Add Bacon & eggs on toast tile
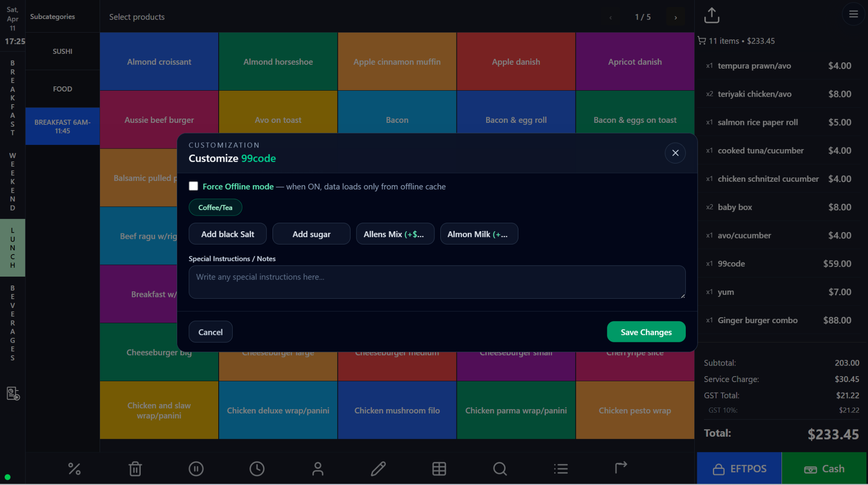 tap(635, 112)
